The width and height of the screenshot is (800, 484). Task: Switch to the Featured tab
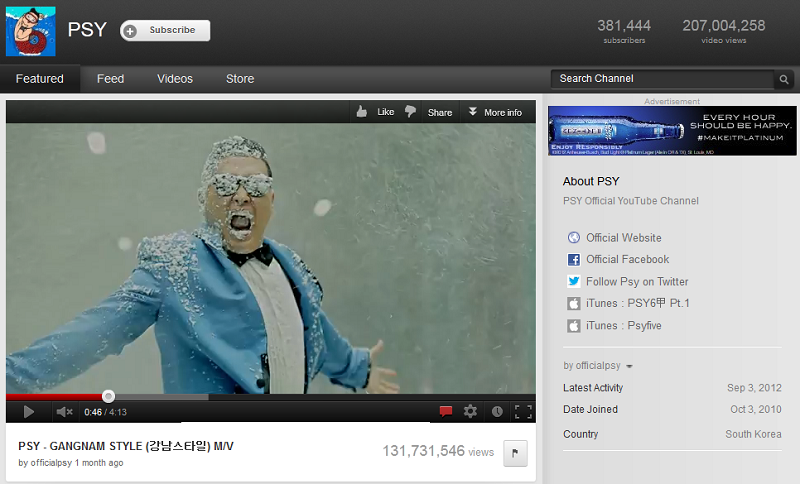(x=40, y=79)
